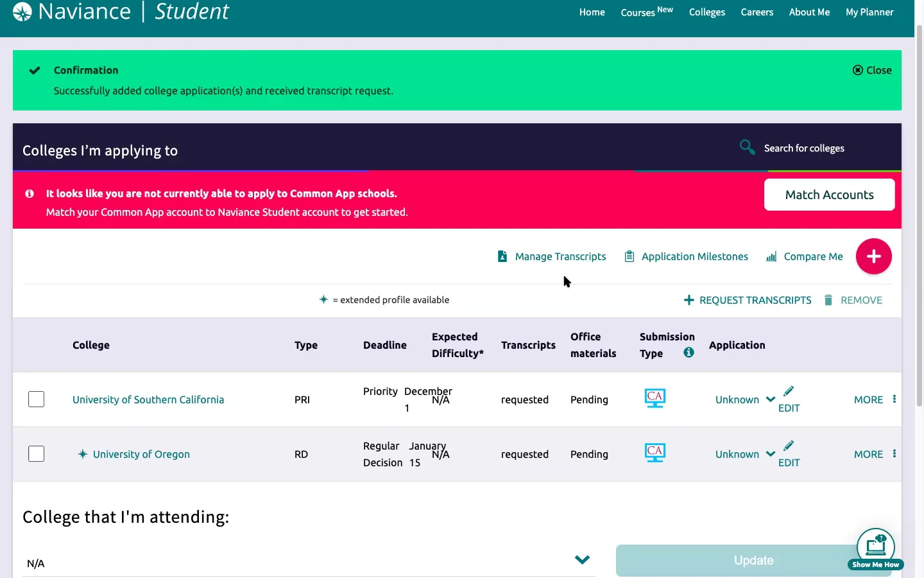The height and width of the screenshot is (578, 924).
Task: Open the About Me menu
Action: point(809,12)
